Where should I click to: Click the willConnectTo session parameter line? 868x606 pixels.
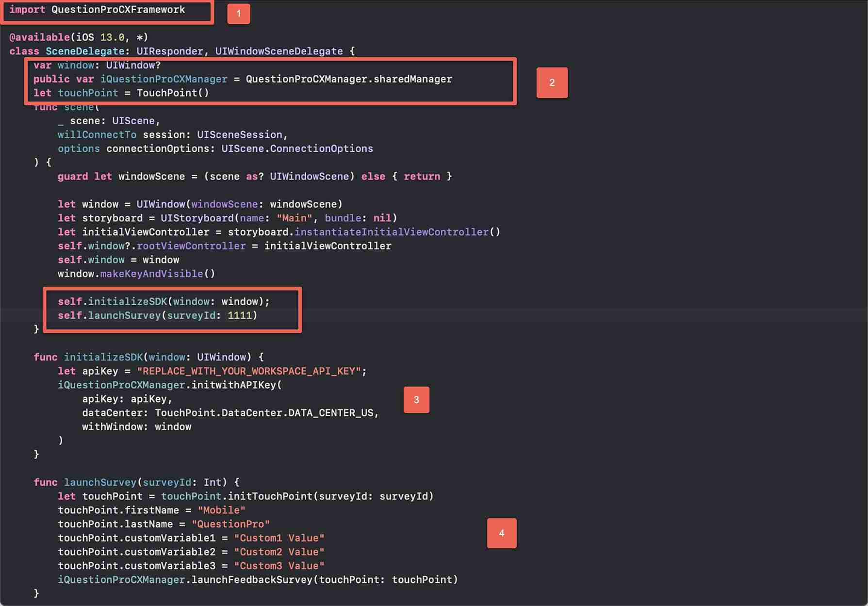pyautogui.click(x=173, y=135)
